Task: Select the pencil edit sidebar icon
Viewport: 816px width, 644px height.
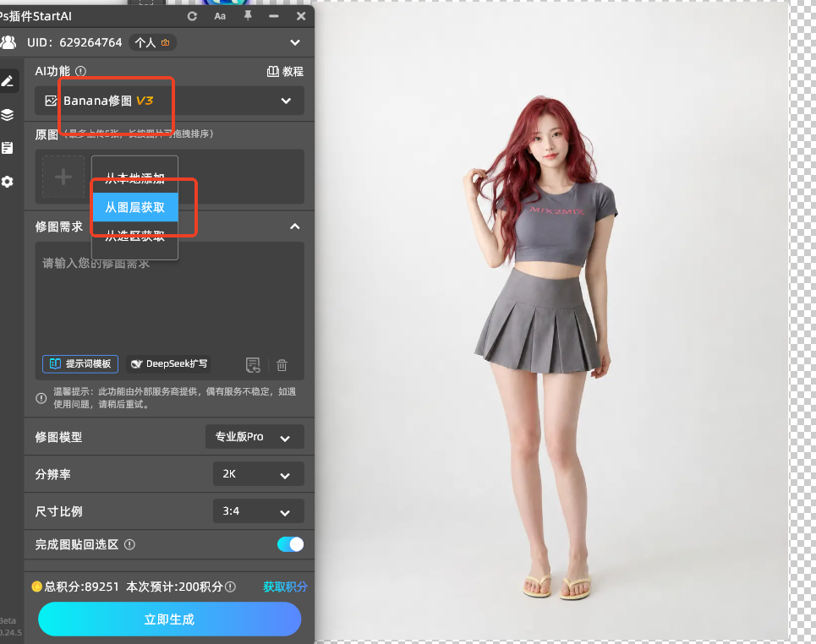Action: [x=8, y=81]
